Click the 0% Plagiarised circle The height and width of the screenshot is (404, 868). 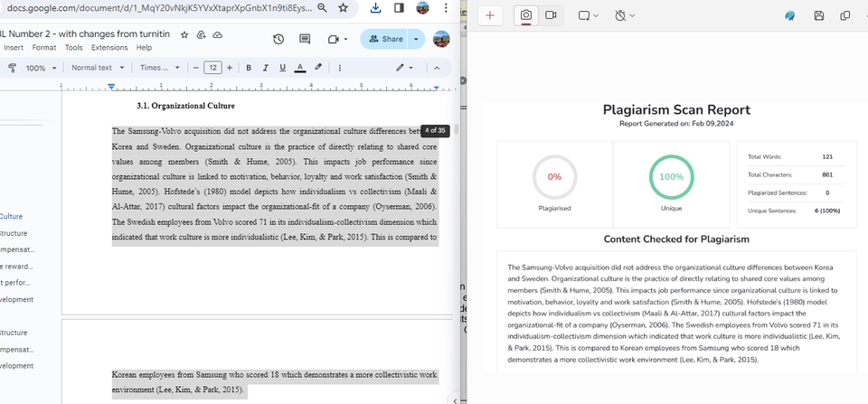pos(554,177)
